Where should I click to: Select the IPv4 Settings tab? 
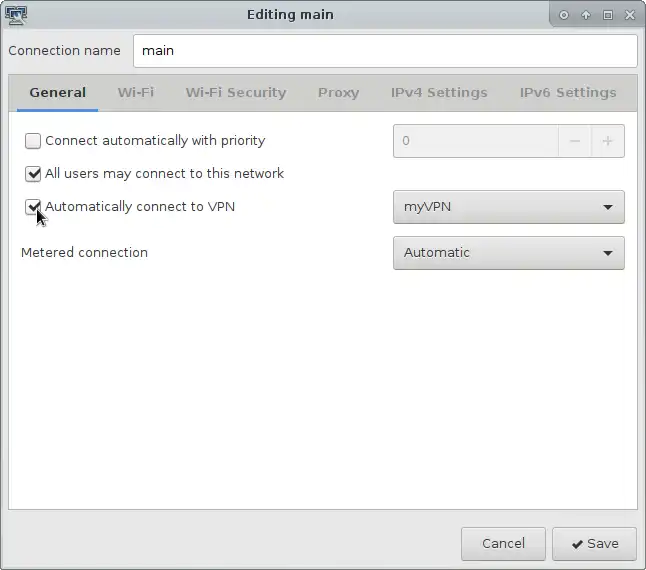[x=439, y=93]
